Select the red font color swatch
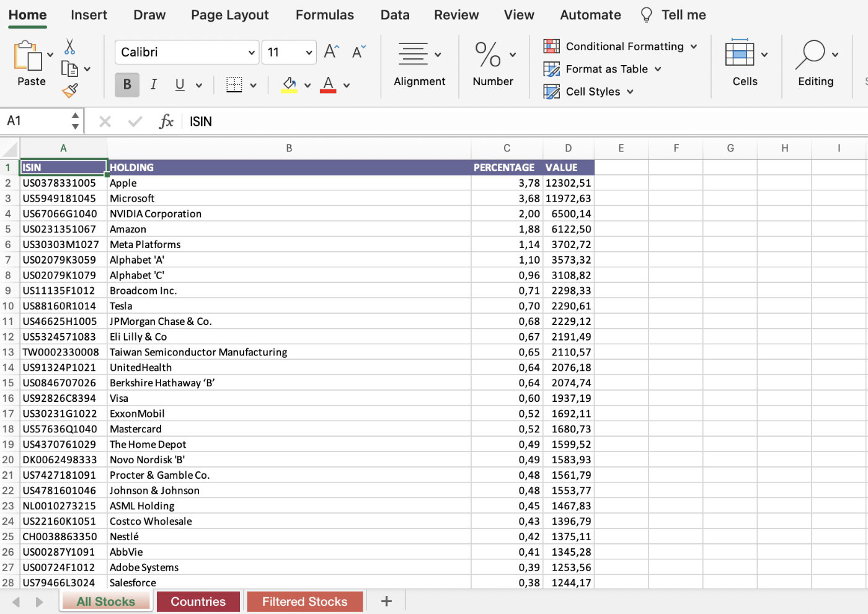The width and height of the screenshot is (868, 614). pos(328,85)
